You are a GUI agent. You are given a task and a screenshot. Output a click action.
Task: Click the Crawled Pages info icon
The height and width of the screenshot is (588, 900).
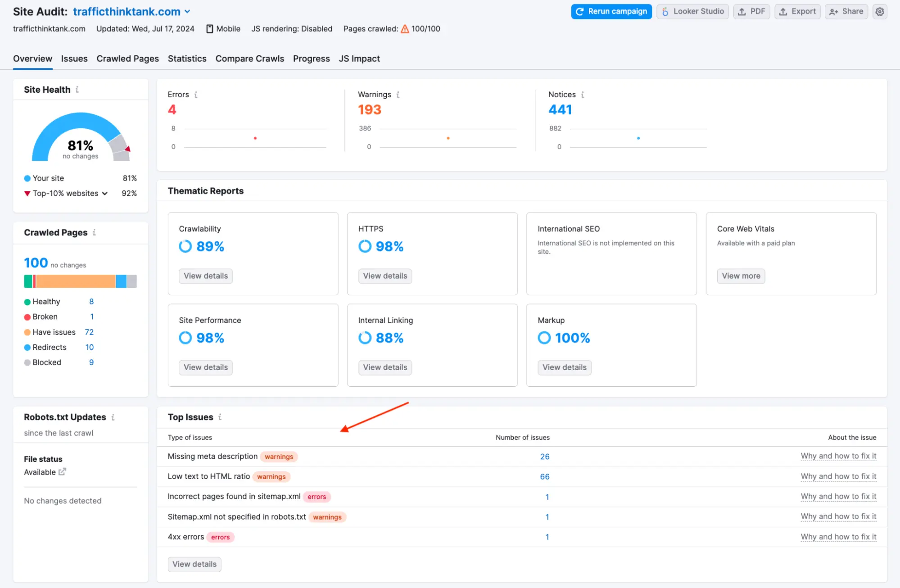pos(95,232)
